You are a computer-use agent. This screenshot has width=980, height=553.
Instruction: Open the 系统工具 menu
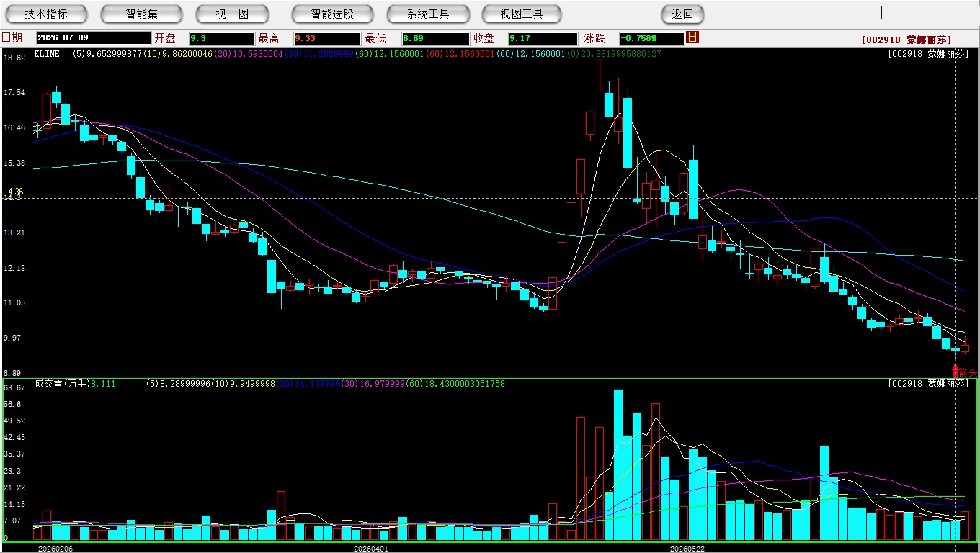click(428, 14)
